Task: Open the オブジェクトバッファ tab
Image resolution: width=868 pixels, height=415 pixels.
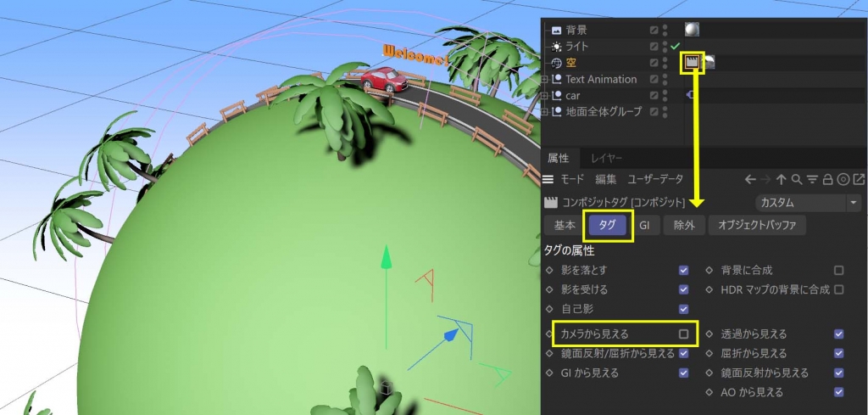Action: (x=757, y=226)
